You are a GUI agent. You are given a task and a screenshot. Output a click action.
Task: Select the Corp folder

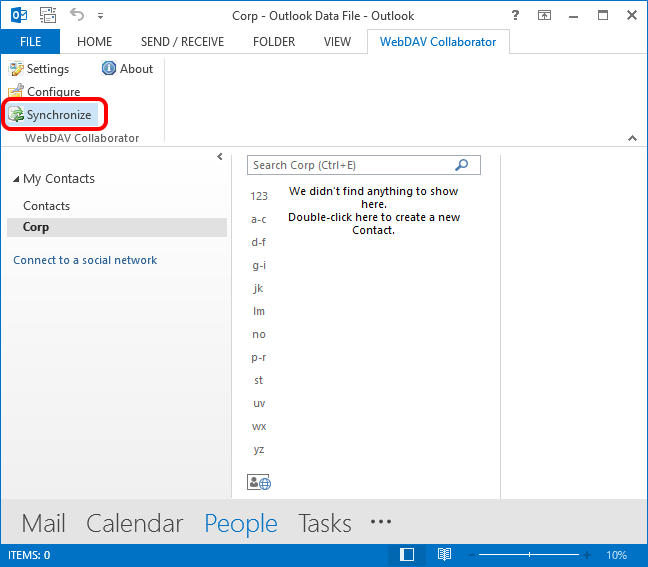click(x=117, y=227)
